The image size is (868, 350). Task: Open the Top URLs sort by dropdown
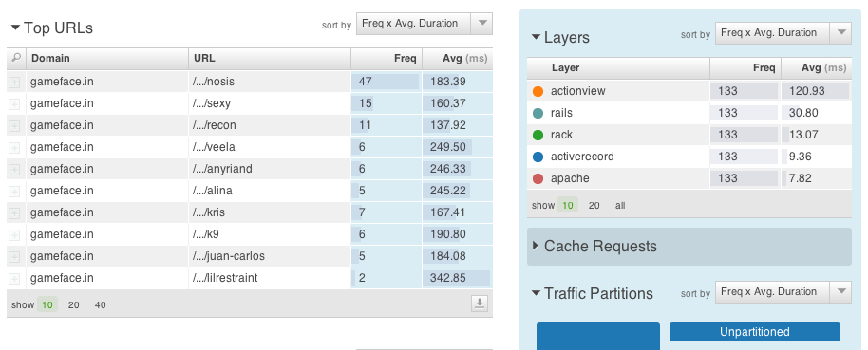(425, 24)
